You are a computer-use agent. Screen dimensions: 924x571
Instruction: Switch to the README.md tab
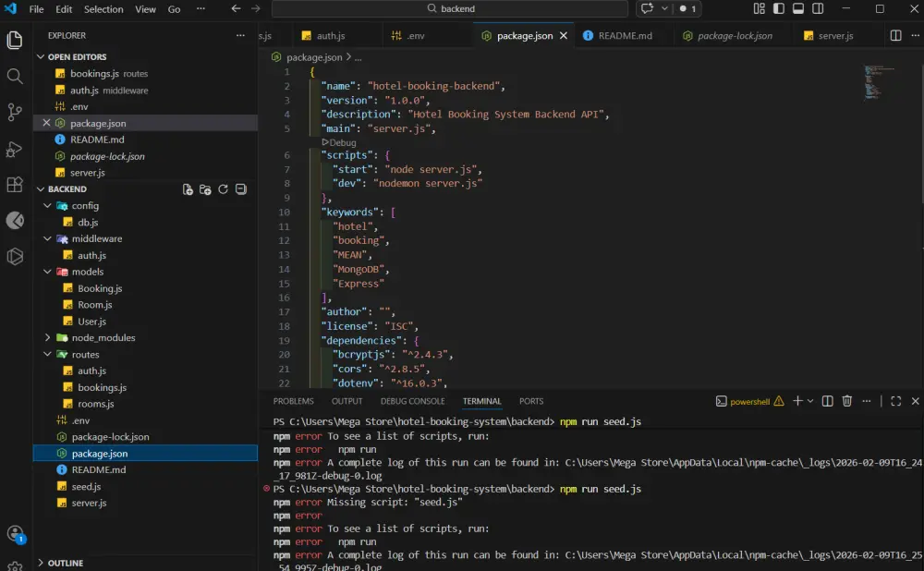tap(624, 35)
